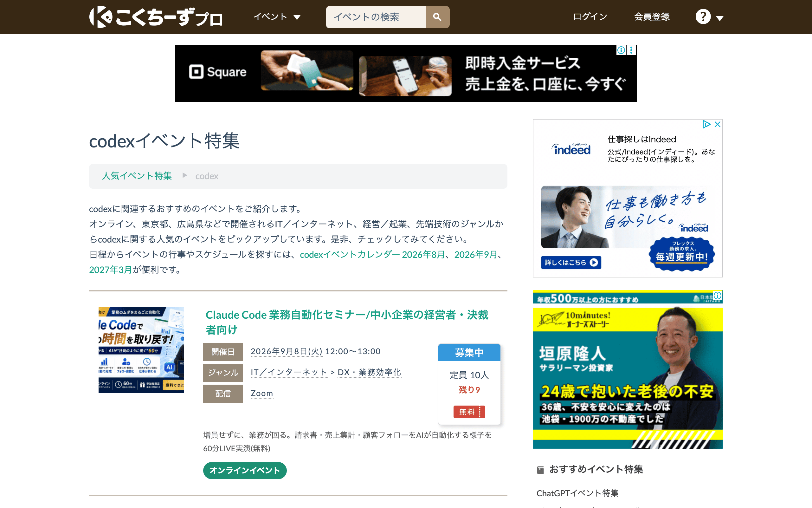Click the 定員 10人 capacity text
Viewport: 812px width, 508px height.
pyautogui.click(x=469, y=375)
